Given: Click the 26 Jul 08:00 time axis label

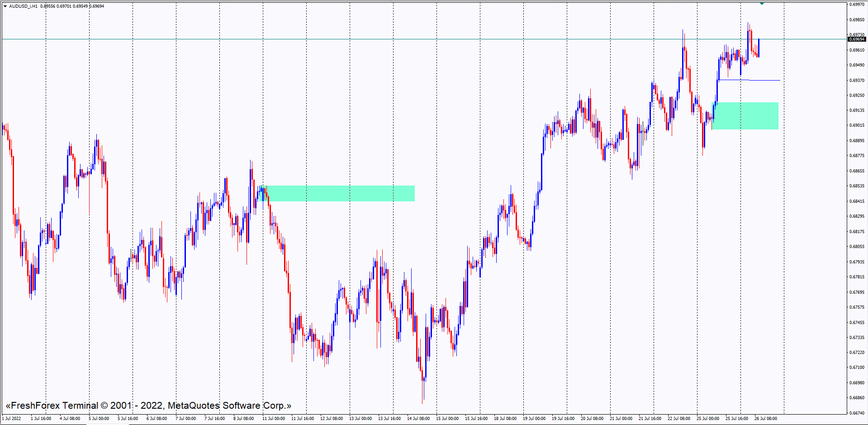Looking at the screenshot, I should (x=766, y=419).
